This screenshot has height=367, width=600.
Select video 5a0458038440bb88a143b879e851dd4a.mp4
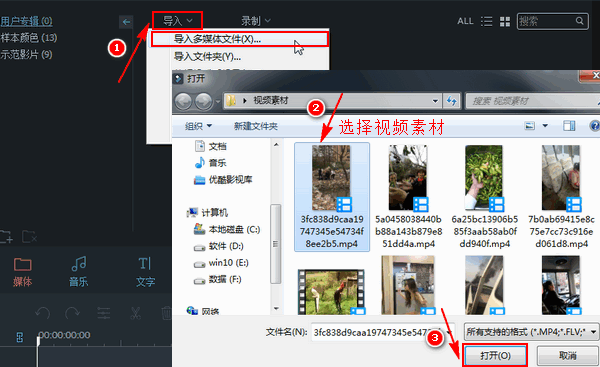click(408, 197)
